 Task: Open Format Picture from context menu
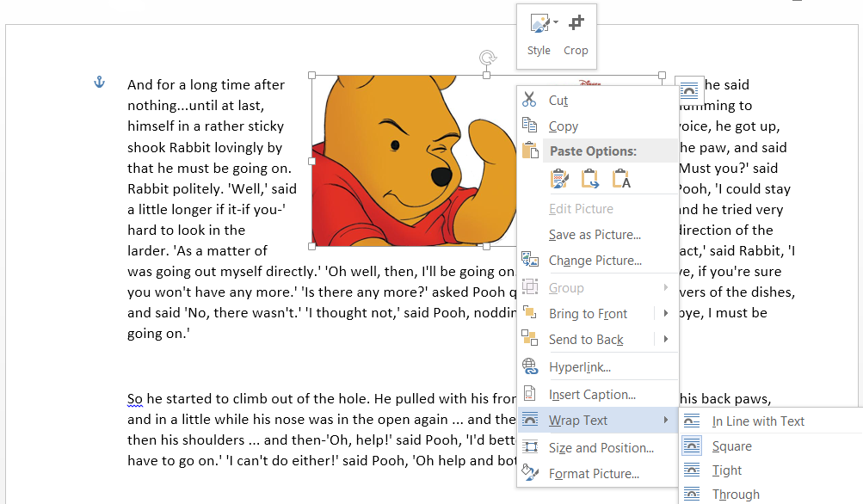[x=594, y=474]
